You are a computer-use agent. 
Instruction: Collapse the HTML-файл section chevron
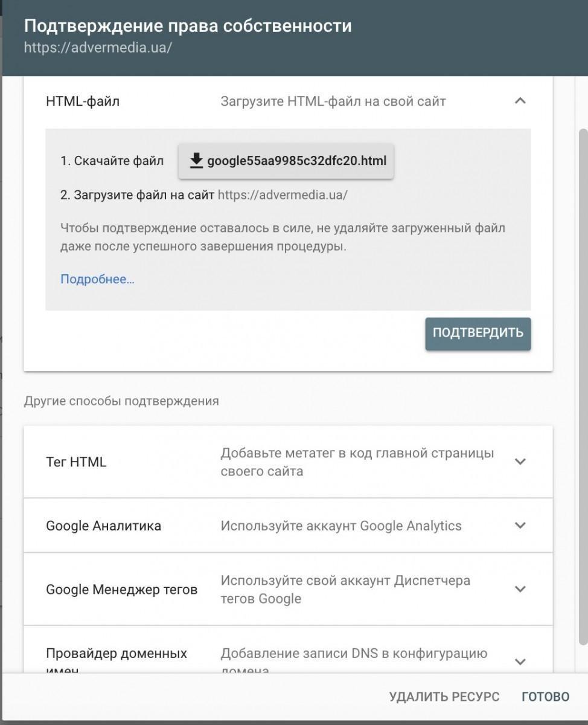[520, 101]
